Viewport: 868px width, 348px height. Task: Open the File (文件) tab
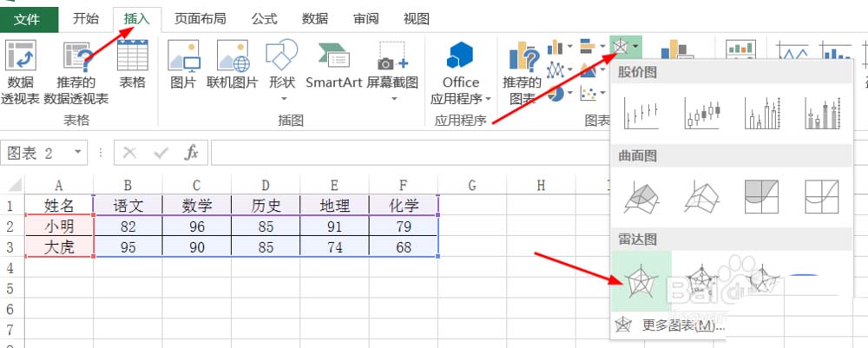tap(27, 19)
